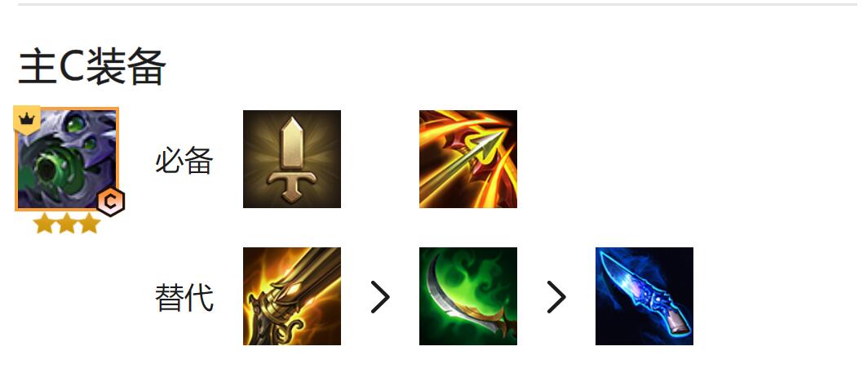The height and width of the screenshot is (382, 868).
Task: Select the flaming arrow item icon
Action: pos(467,159)
